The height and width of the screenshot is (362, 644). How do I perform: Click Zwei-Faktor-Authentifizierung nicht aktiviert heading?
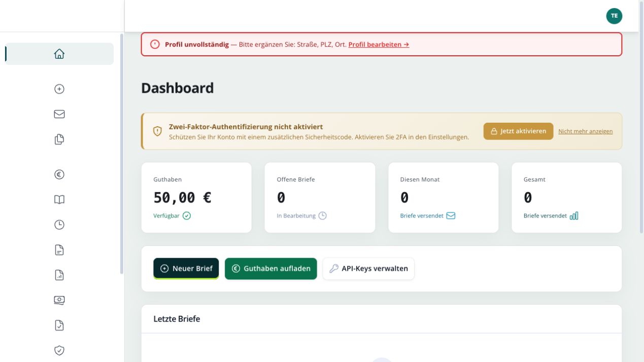246,127
